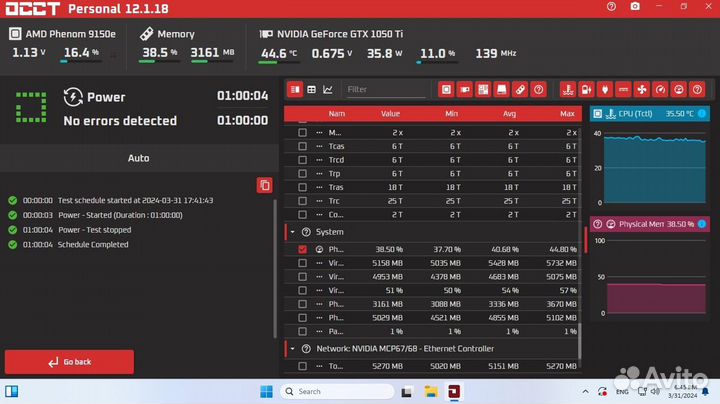This screenshot has width=720, height=404.
Task: Click the taskbar Search box
Action: coord(337,392)
